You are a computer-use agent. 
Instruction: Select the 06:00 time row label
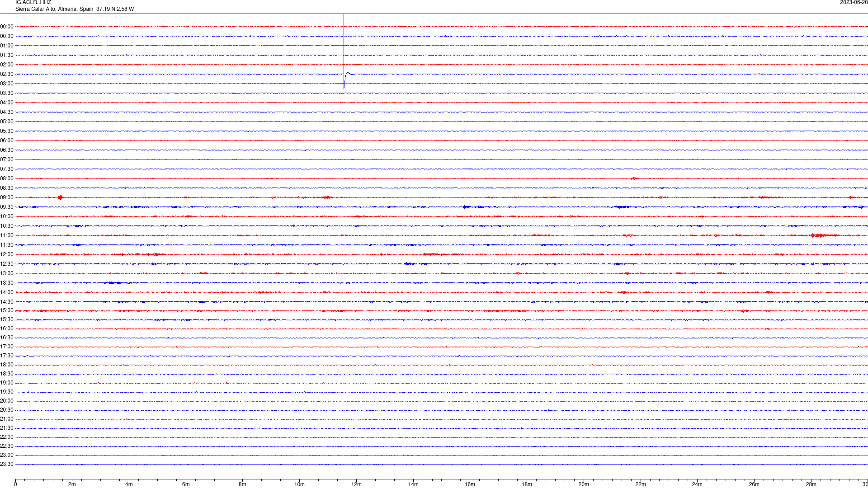(7, 141)
